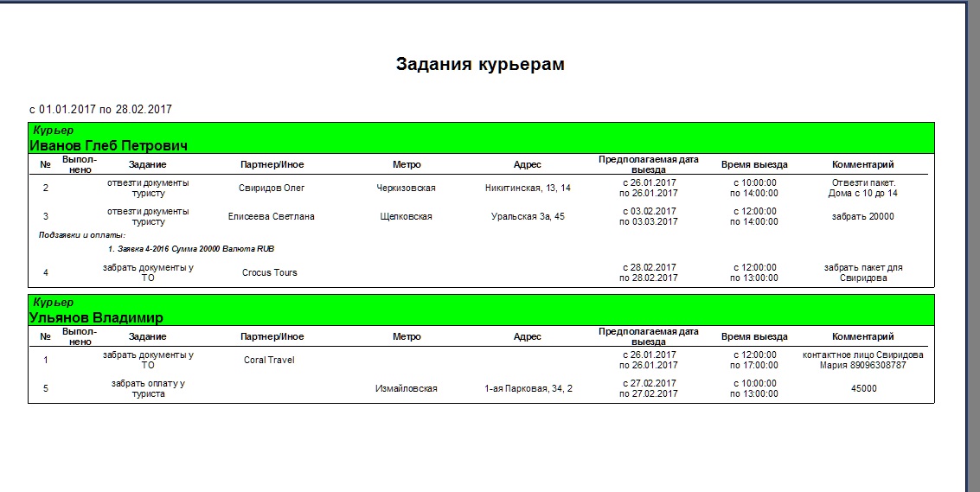Click address "Никитинская, 13, 14"
Viewport: 980px width, 492px height.
pyautogui.click(x=528, y=188)
